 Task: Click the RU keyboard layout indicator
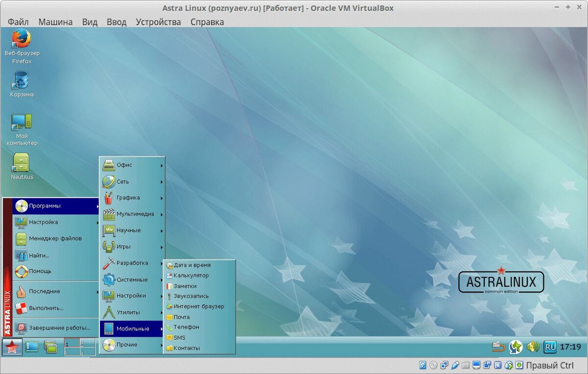coord(550,347)
